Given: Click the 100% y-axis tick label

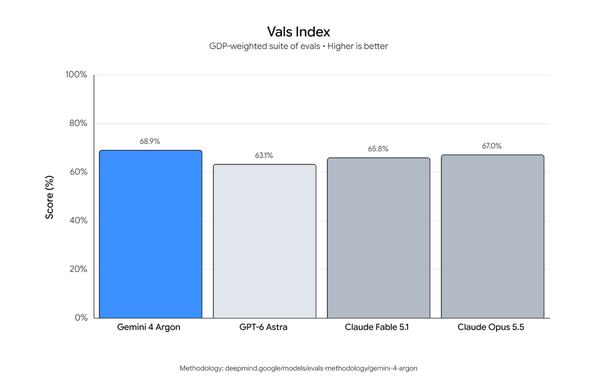Looking at the screenshot, I should point(76,75).
